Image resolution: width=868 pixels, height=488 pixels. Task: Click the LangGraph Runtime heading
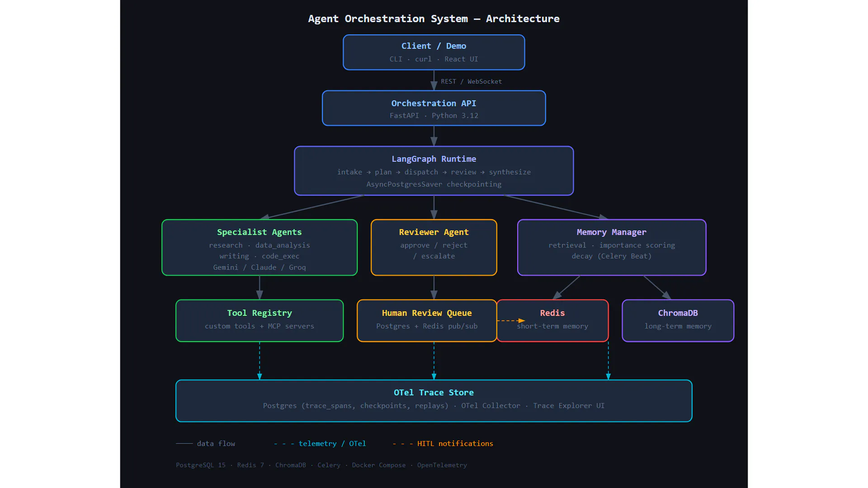click(434, 159)
